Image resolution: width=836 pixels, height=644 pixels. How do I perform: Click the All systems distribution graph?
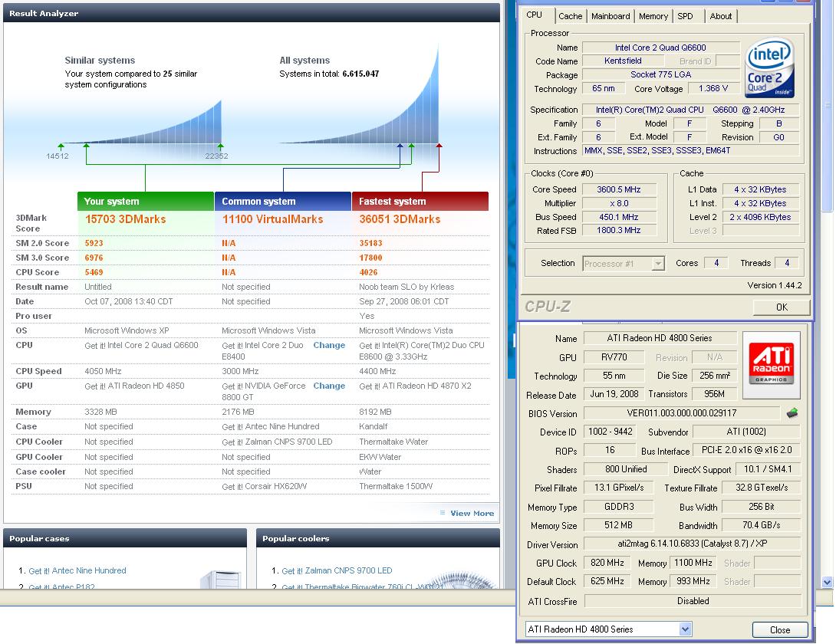coord(360,95)
